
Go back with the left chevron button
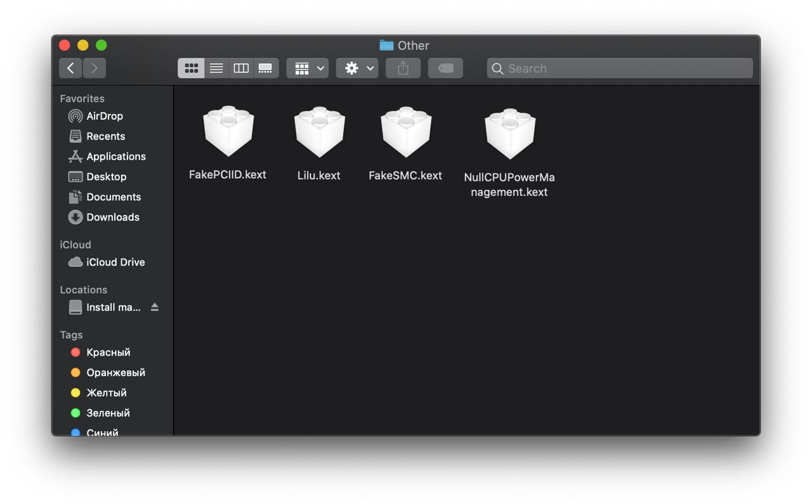click(70, 68)
